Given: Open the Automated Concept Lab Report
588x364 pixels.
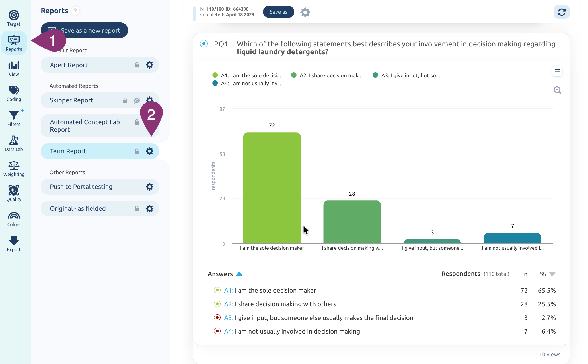Looking at the screenshot, I should 100,126.
